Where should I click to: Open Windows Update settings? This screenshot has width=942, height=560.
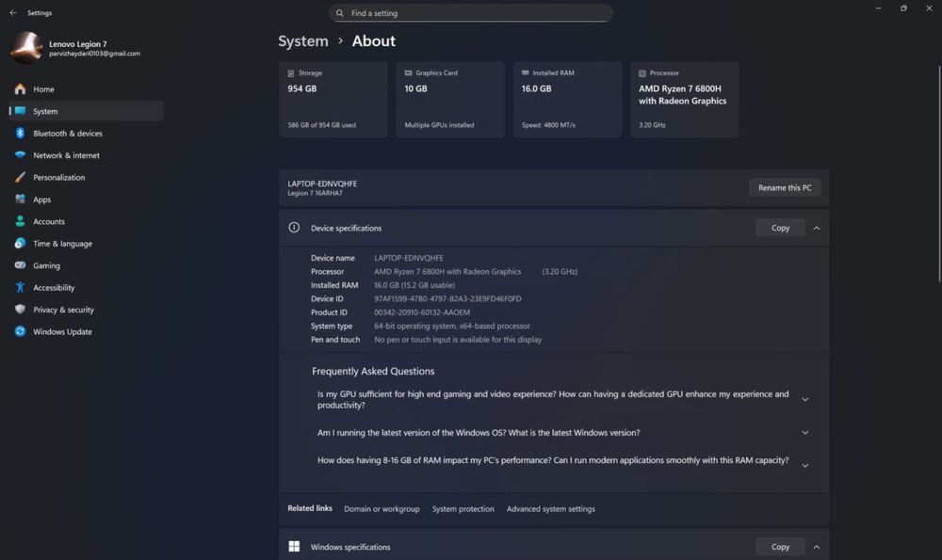click(86, 331)
